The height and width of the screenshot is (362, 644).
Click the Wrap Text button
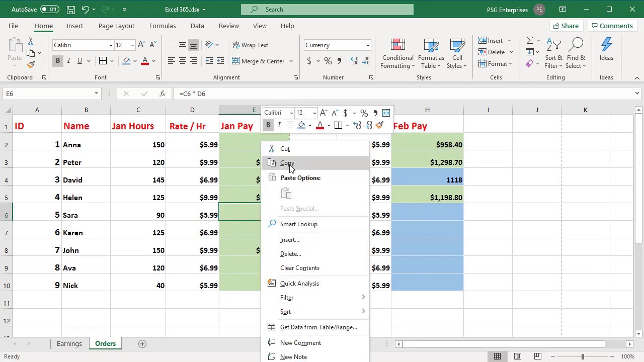point(251,45)
